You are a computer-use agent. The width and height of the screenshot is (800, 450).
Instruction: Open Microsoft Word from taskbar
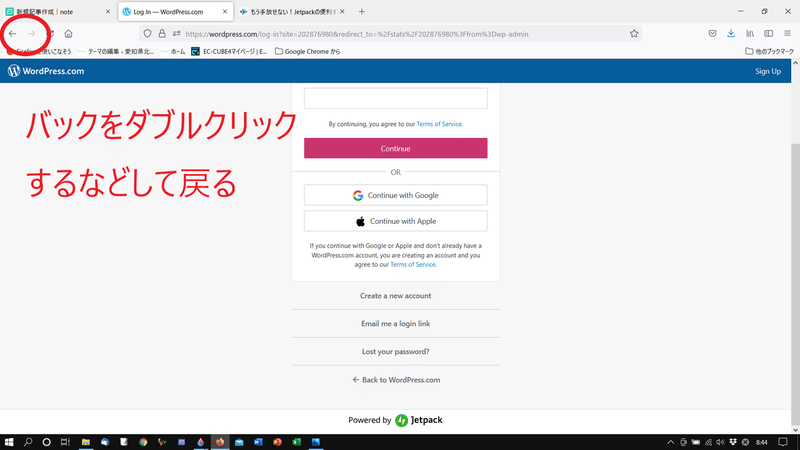click(x=258, y=442)
